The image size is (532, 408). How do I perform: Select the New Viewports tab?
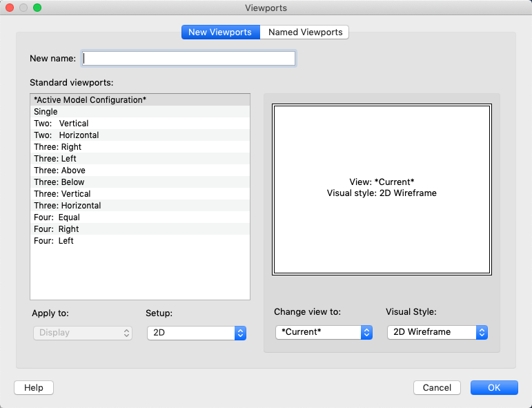click(220, 32)
